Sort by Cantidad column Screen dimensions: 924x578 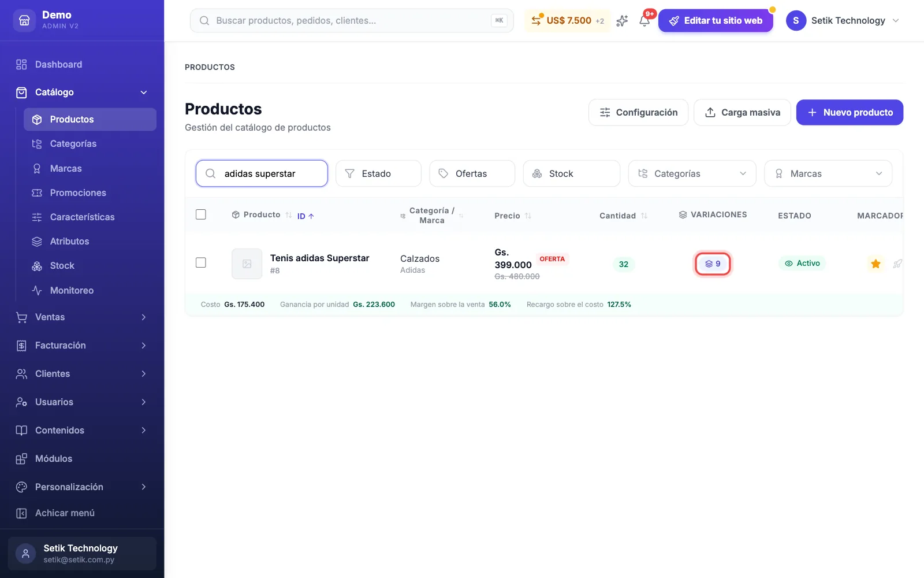coord(644,216)
